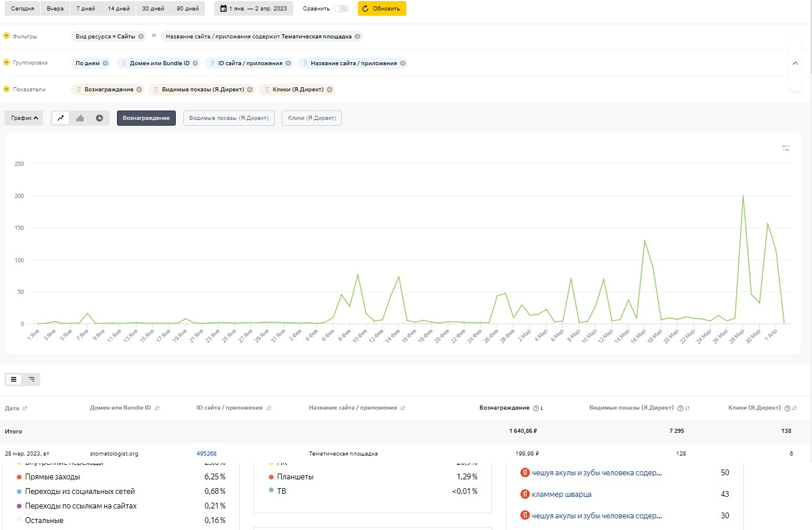
Task: Toggle the 'Сравнить' compare switch
Action: 341,9
